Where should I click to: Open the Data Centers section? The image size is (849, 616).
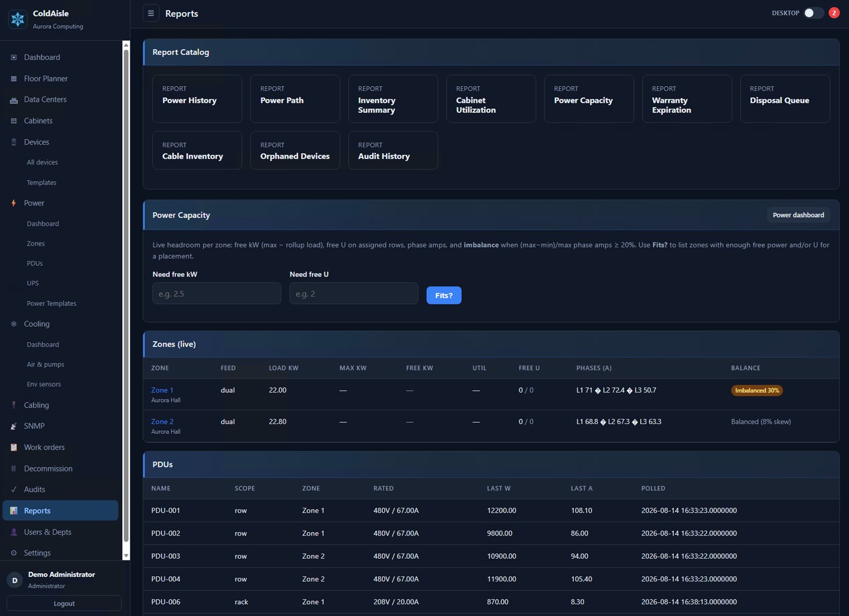[x=45, y=100]
